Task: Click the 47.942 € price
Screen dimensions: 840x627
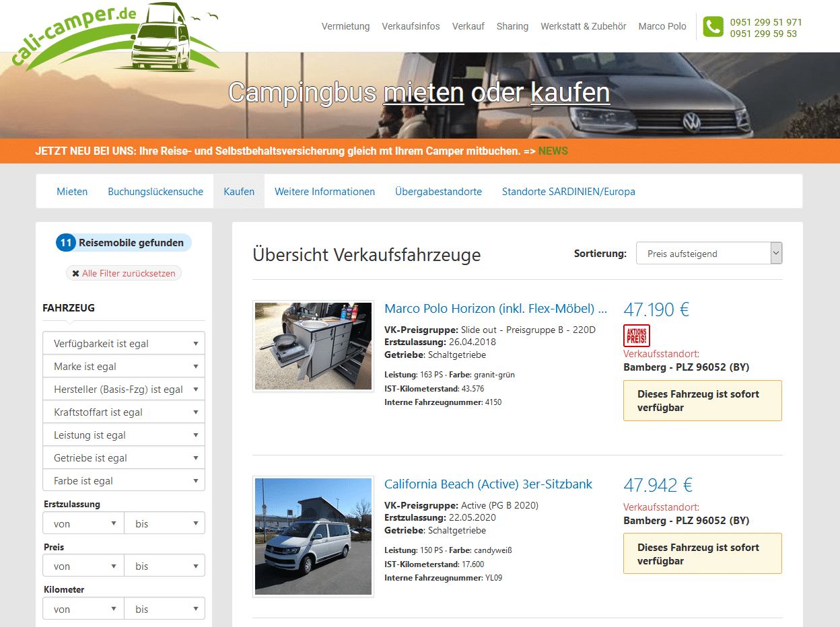Action: (x=658, y=485)
